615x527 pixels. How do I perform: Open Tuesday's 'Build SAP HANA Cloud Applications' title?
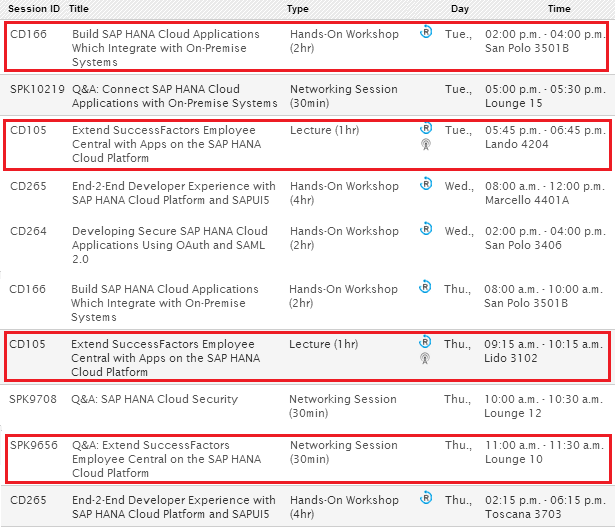tap(166, 48)
